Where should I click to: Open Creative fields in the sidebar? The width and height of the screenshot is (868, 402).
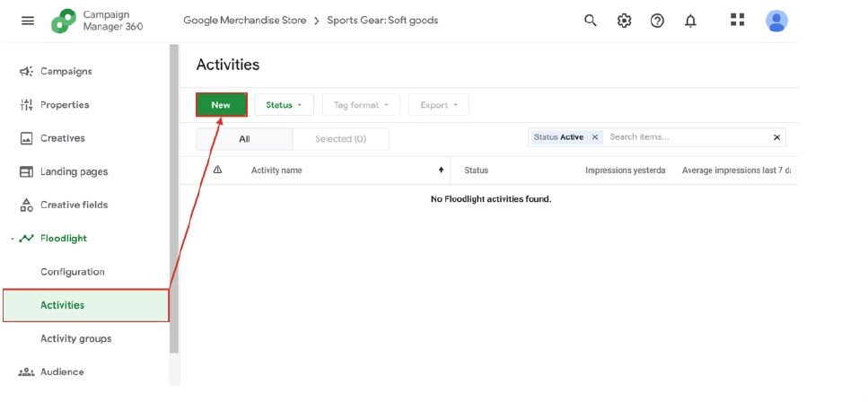(75, 205)
